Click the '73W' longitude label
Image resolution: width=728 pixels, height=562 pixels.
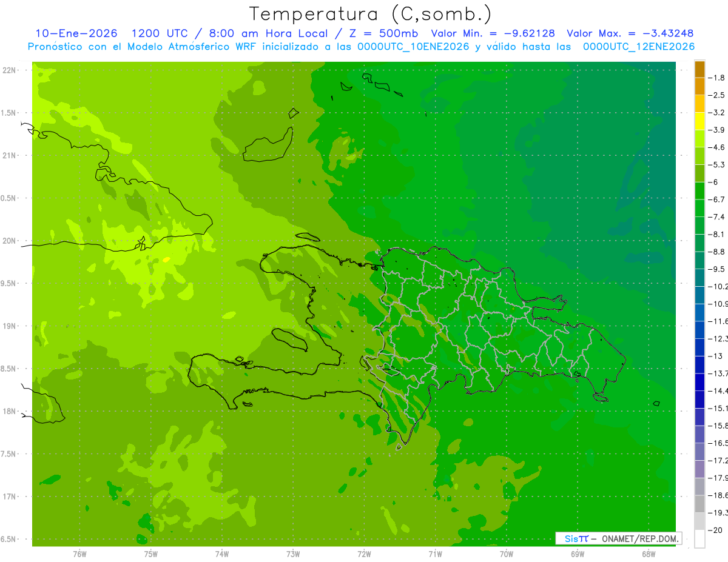(293, 554)
